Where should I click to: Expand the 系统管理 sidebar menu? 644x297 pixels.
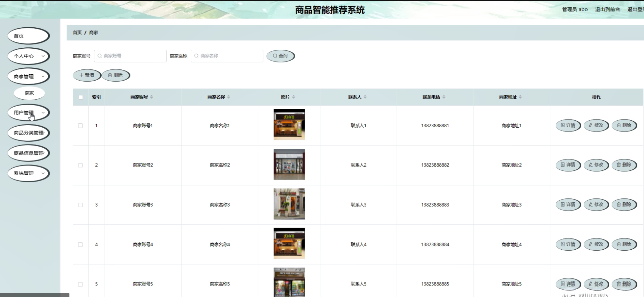coord(28,173)
